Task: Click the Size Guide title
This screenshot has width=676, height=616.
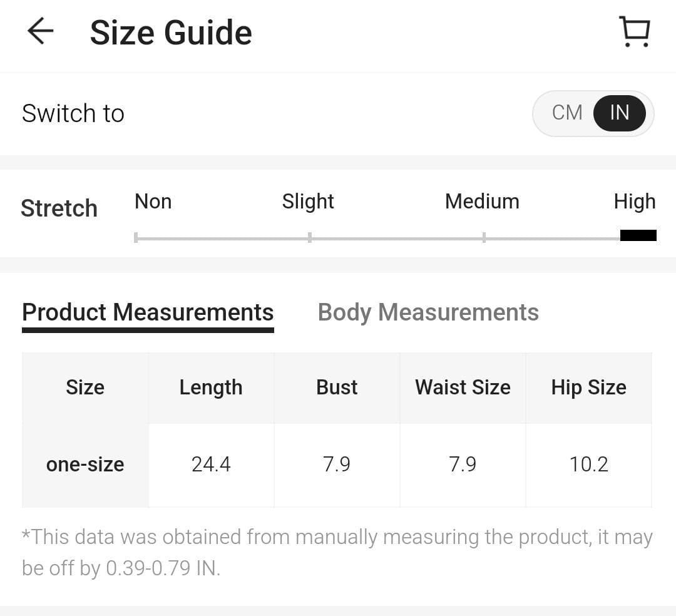Action: pos(171,33)
